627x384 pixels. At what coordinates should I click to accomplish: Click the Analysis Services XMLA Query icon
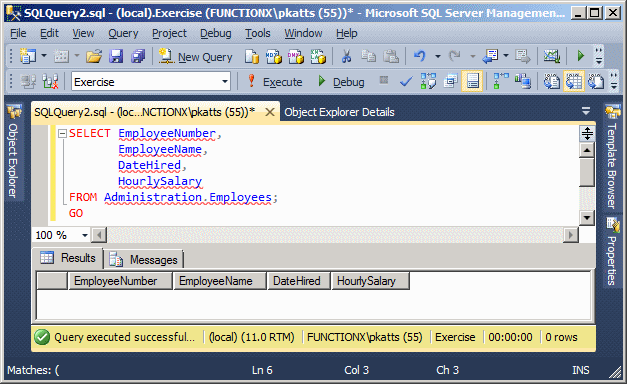(x=318, y=57)
